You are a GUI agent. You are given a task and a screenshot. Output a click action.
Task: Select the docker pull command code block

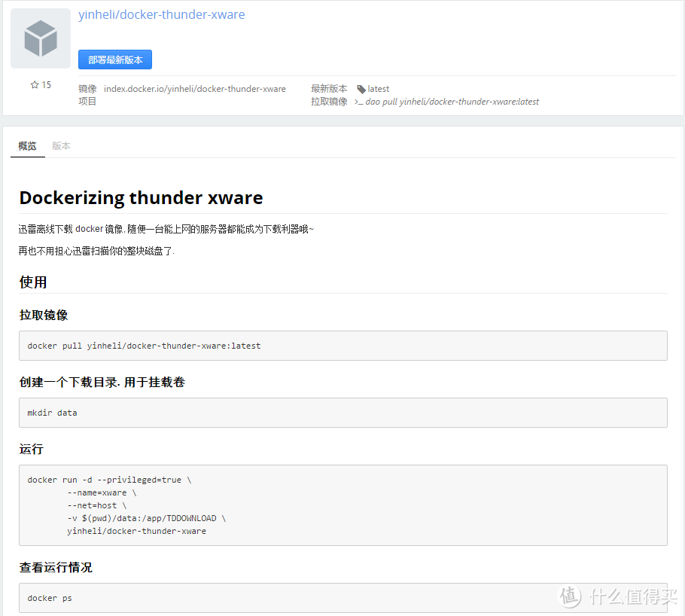(x=342, y=346)
